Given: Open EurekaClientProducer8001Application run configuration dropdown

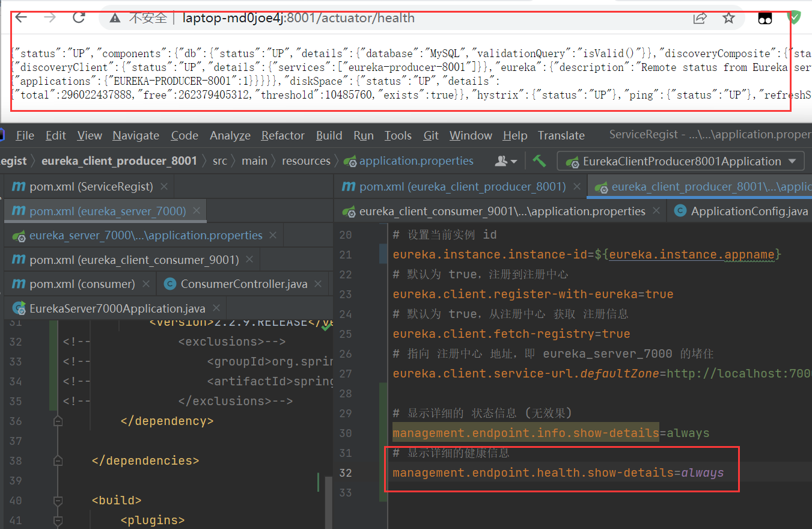Looking at the screenshot, I should [x=680, y=161].
